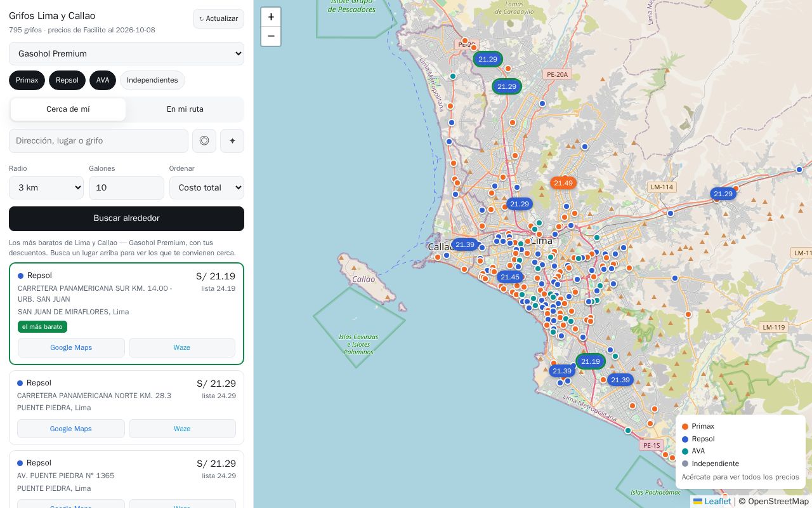This screenshot has height=508, width=812.
Task: Disable the Primax brand filter chip
Action: (x=27, y=81)
